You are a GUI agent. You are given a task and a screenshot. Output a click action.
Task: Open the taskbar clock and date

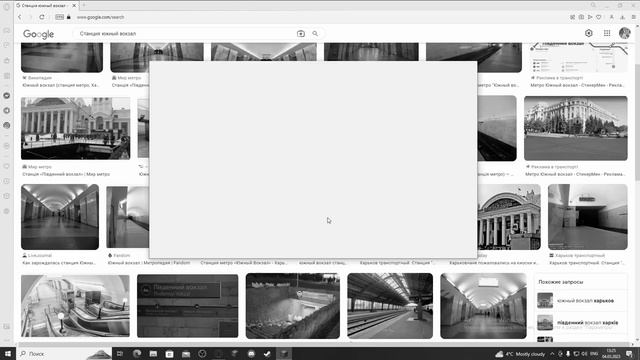click(x=611, y=353)
